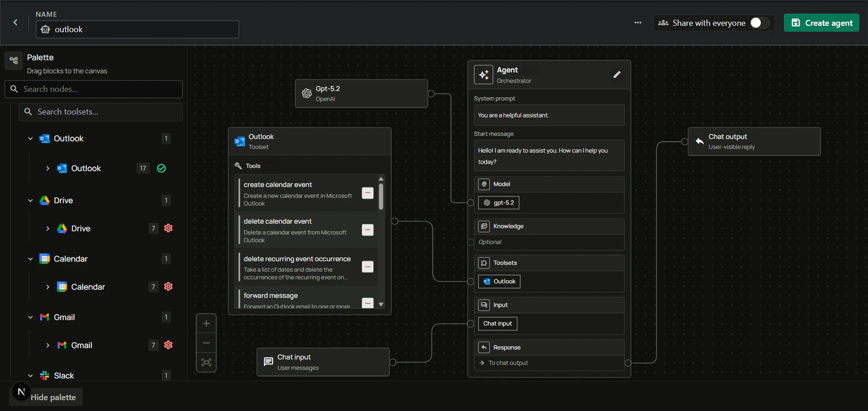Click the Create agent button
This screenshot has height=411, width=868.
point(821,23)
